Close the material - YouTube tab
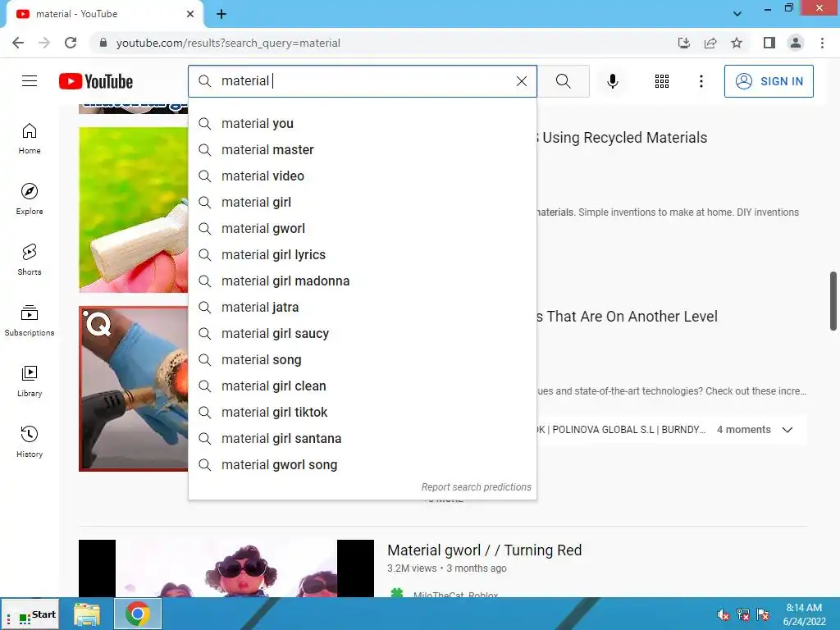The height and width of the screenshot is (630, 840). pos(190,14)
